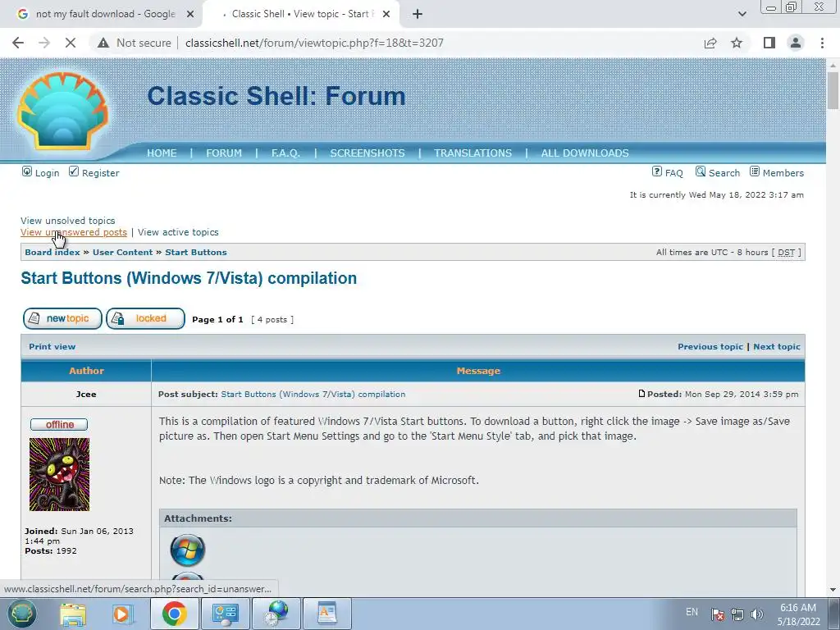Click the Members link
Image resolution: width=840 pixels, height=630 pixels.
click(783, 173)
